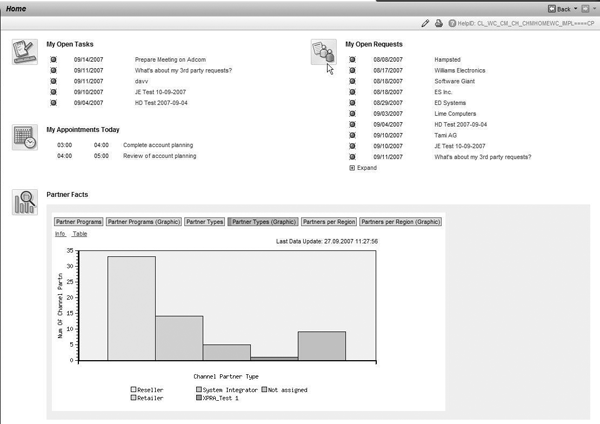The width and height of the screenshot is (600, 424).
Task: Click the Reseller legend swatch
Action: 133,389
